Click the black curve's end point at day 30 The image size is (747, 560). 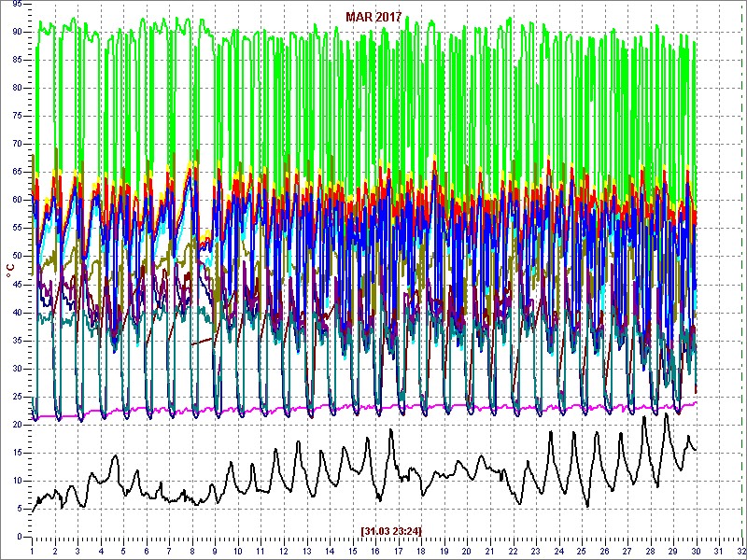(x=696, y=450)
